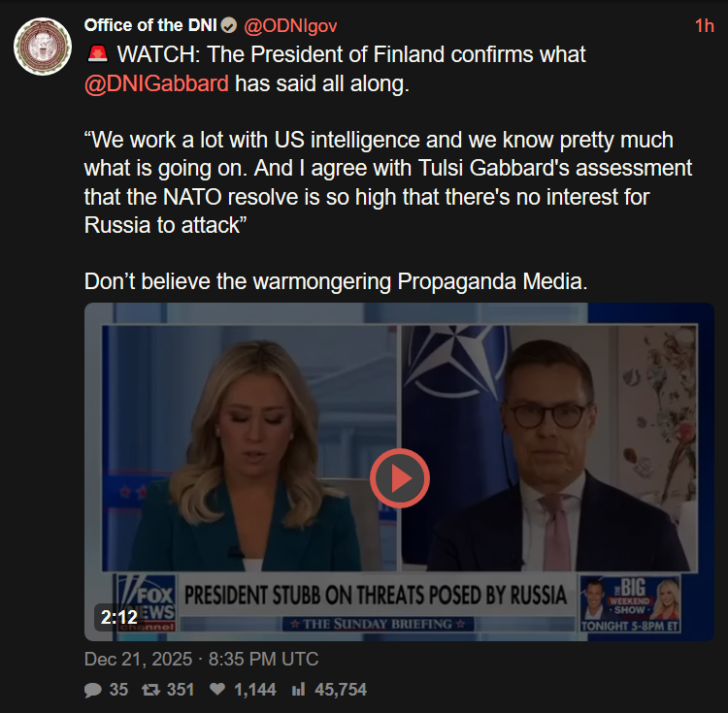Click the retweet arrows icon
This screenshot has width=728, height=713.
pos(150,690)
